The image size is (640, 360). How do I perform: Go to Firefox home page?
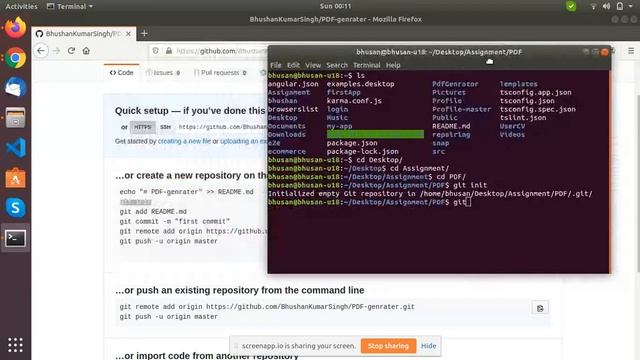[86, 51]
